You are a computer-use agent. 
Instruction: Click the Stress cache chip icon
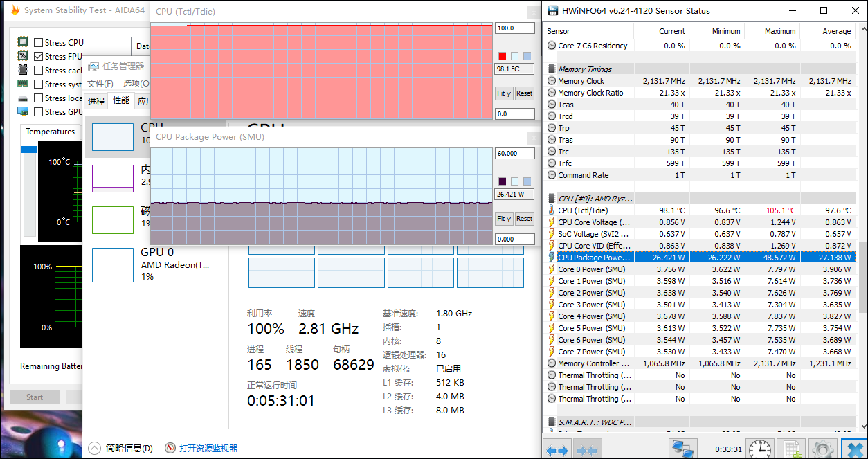(23, 70)
